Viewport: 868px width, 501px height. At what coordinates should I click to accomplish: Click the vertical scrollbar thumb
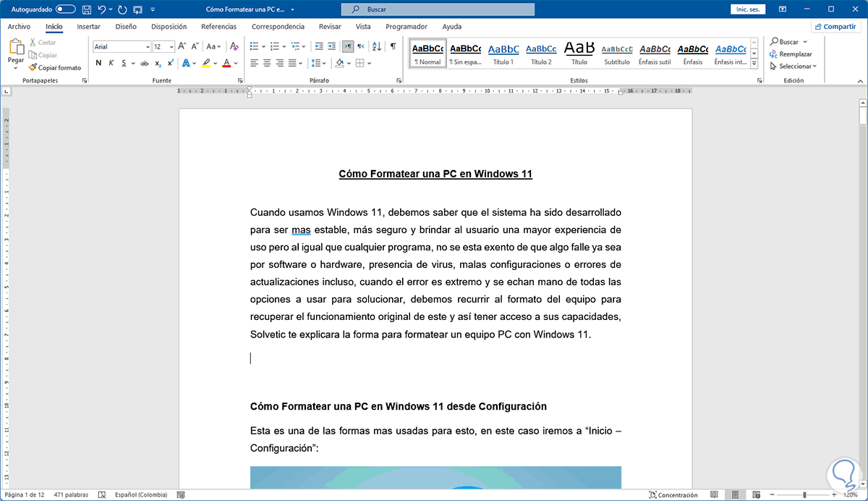(862, 117)
